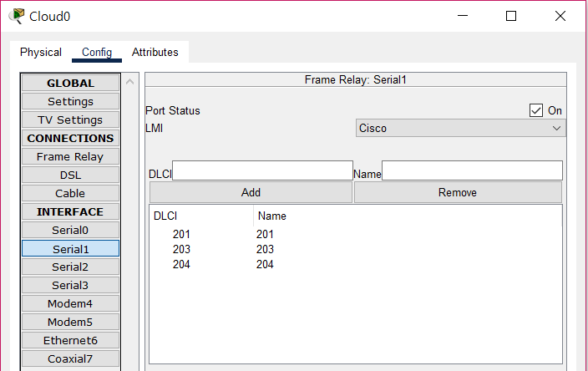Select the Ethernet6 interface
This screenshot has height=371, width=588.
click(70, 340)
